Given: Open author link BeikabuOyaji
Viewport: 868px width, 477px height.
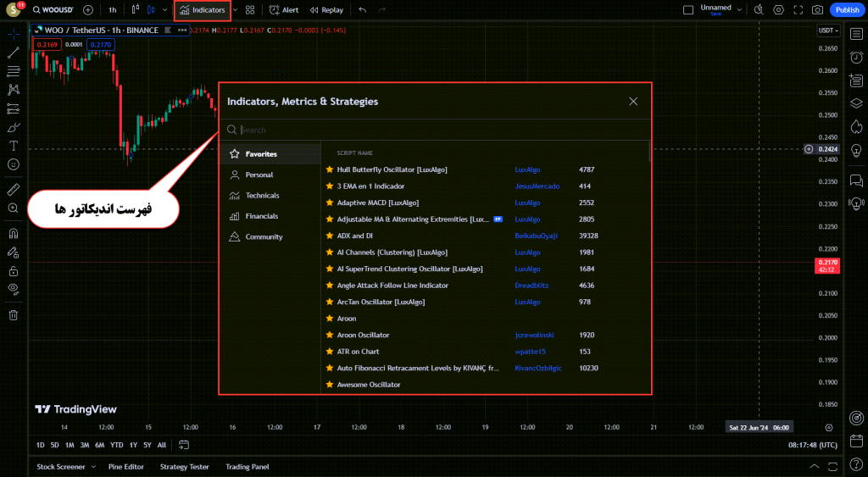Looking at the screenshot, I should (x=536, y=236).
